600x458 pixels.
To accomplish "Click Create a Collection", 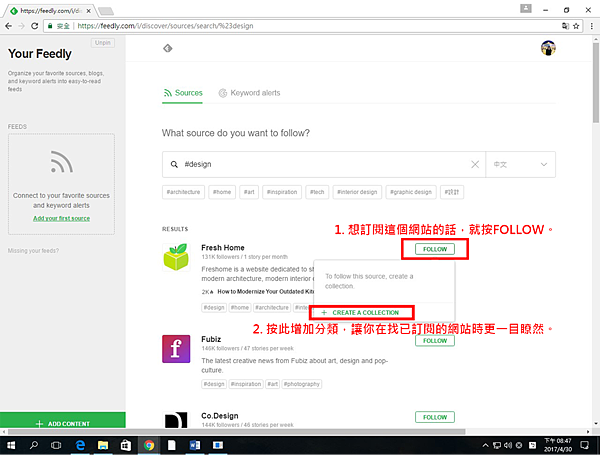I will pyautogui.click(x=360, y=313).
